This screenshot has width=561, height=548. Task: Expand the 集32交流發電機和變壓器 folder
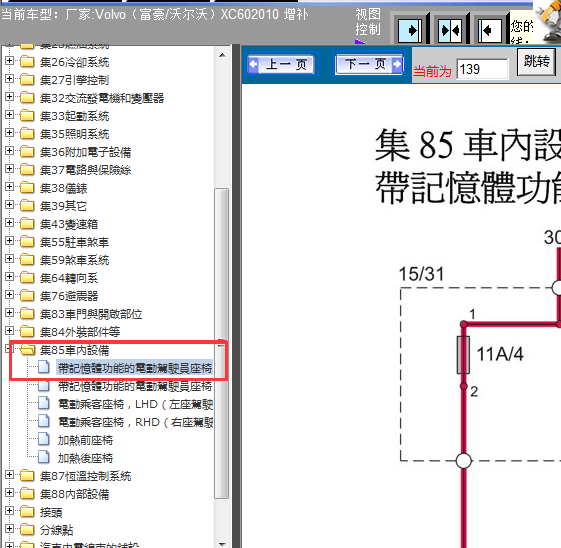point(9,97)
